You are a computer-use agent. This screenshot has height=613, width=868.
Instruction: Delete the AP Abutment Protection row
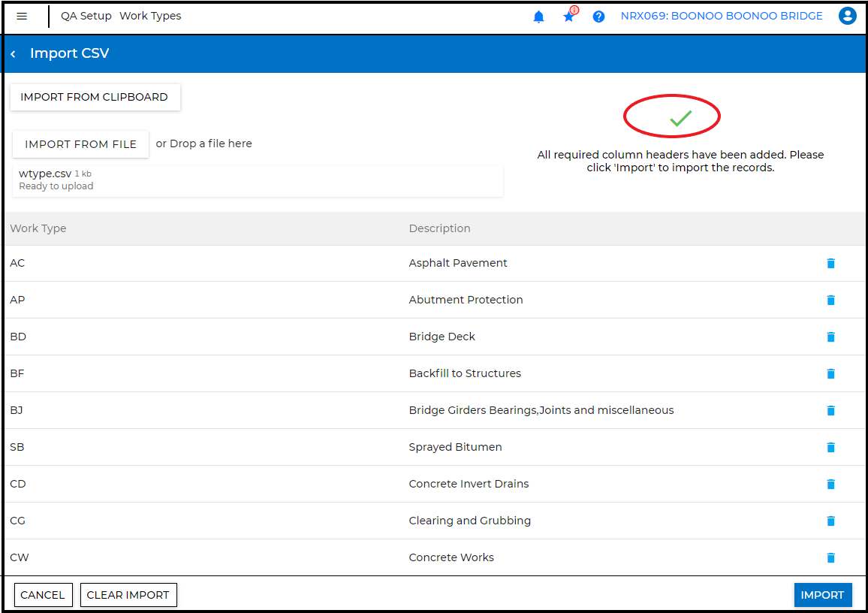click(830, 300)
